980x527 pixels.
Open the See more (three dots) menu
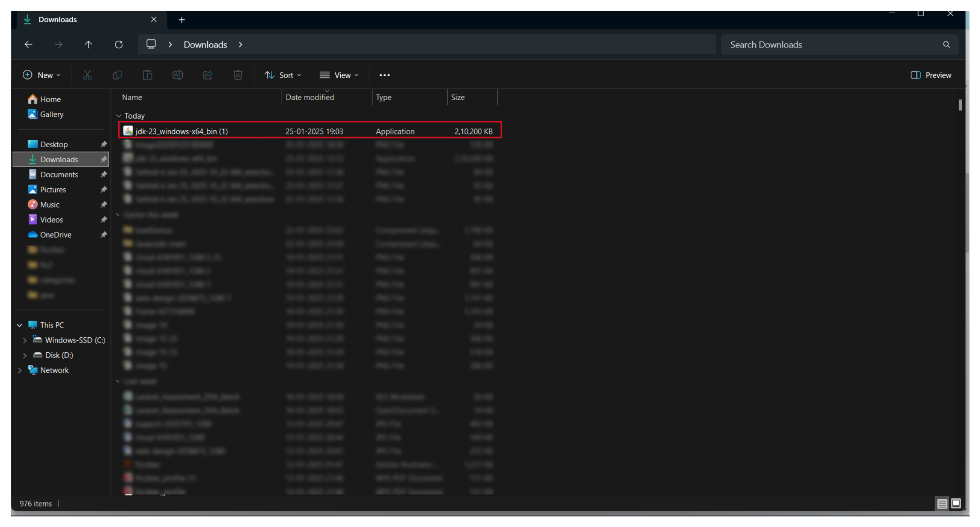click(x=384, y=75)
